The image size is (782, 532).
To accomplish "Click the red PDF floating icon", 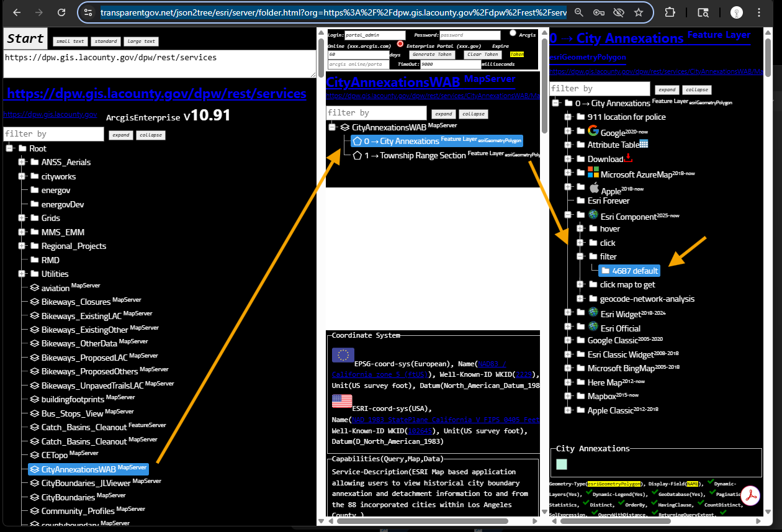I will pos(752,495).
